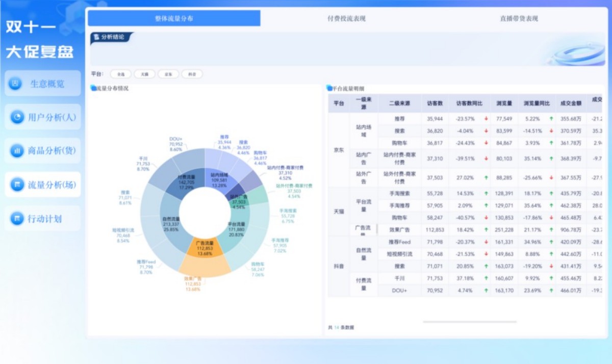
Task: Toggle the 抖音 platform filter
Action: [x=192, y=73]
